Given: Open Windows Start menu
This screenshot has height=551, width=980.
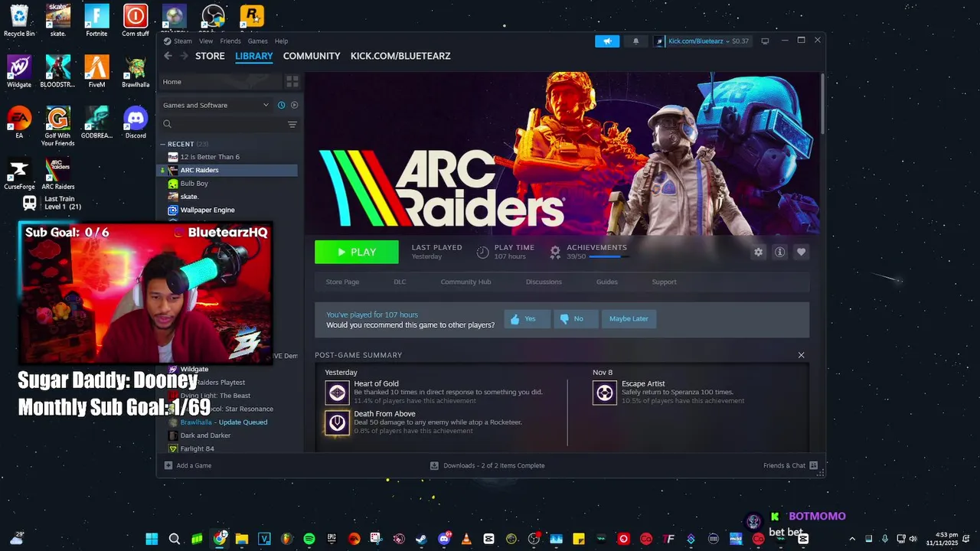Looking at the screenshot, I should click(152, 539).
